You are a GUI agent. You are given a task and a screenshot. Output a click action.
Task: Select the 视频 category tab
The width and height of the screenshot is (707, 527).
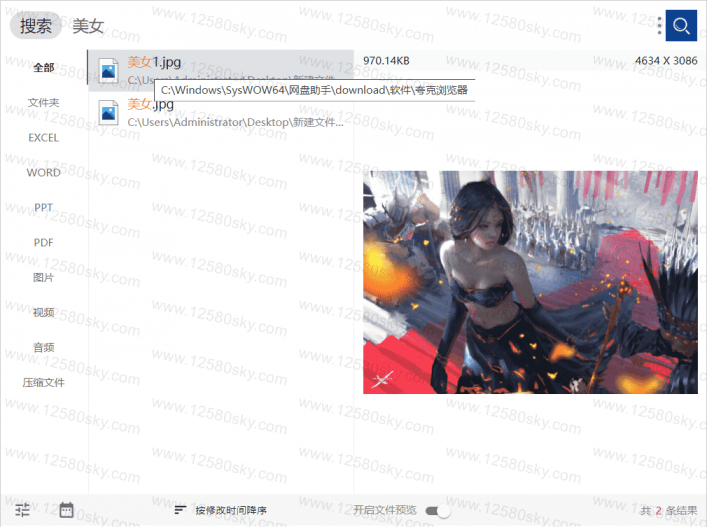point(43,312)
